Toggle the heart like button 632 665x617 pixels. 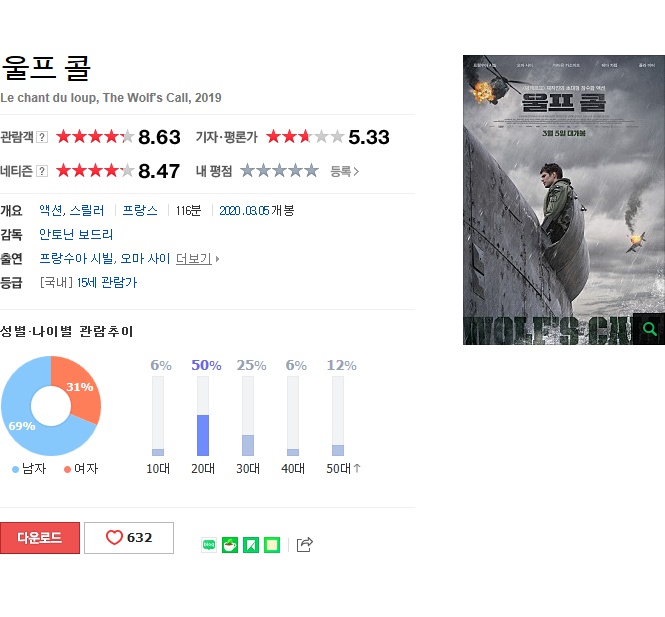129,538
